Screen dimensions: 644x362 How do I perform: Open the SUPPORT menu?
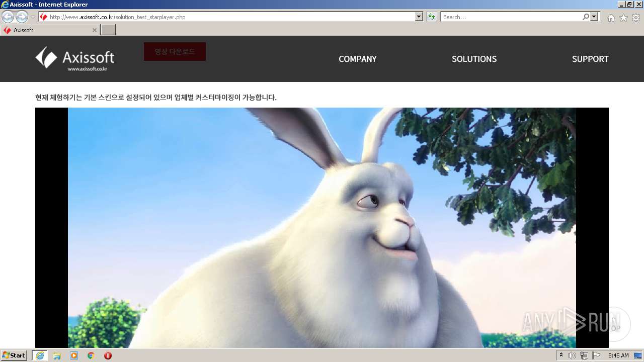[590, 59]
